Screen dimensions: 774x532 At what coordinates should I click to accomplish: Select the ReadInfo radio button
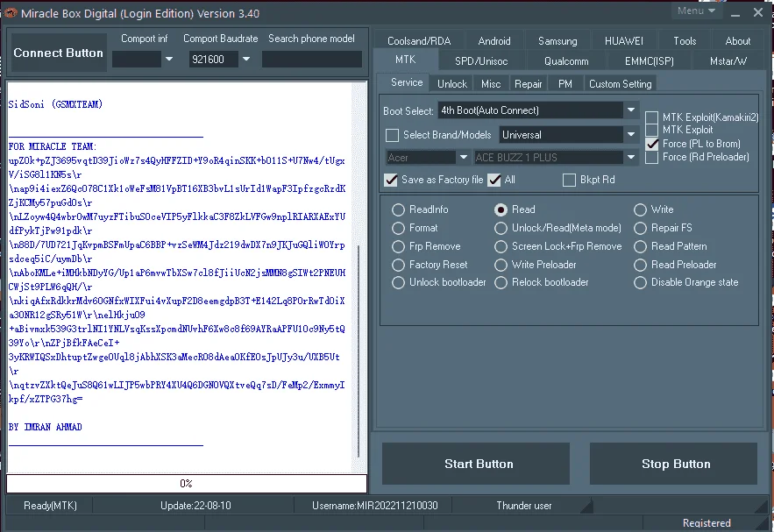398,209
